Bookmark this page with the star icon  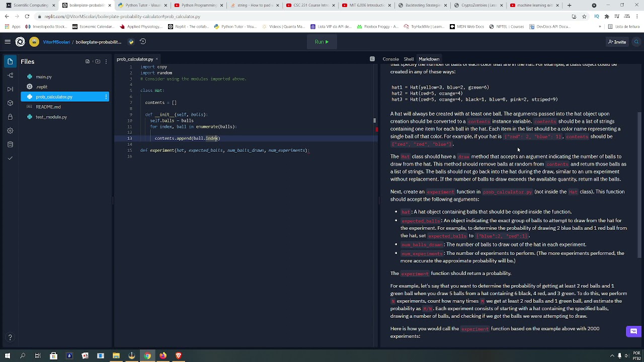pyautogui.click(x=584, y=16)
